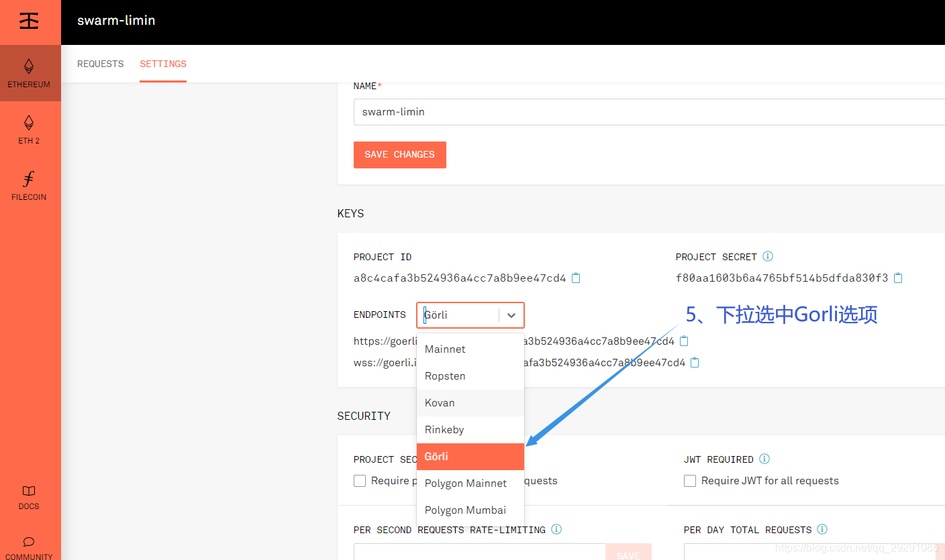Show info for per day total requests
The height and width of the screenshot is (560, 945).
[822, 529]
